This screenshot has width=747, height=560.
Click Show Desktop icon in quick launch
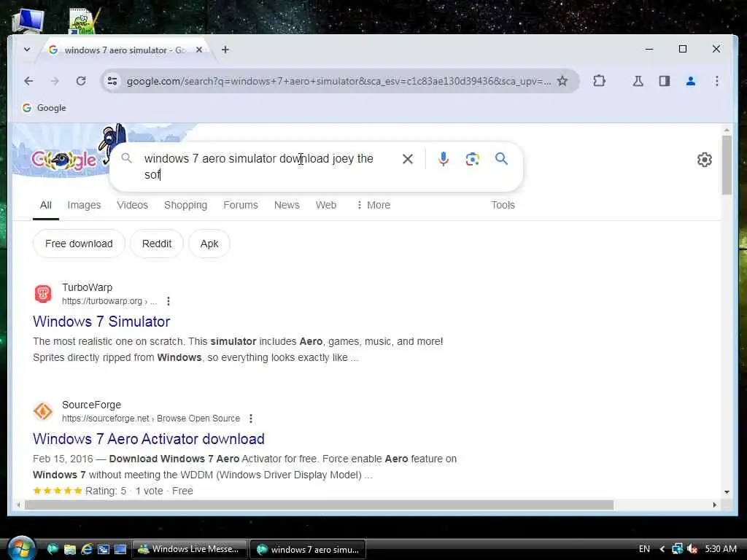120,549
